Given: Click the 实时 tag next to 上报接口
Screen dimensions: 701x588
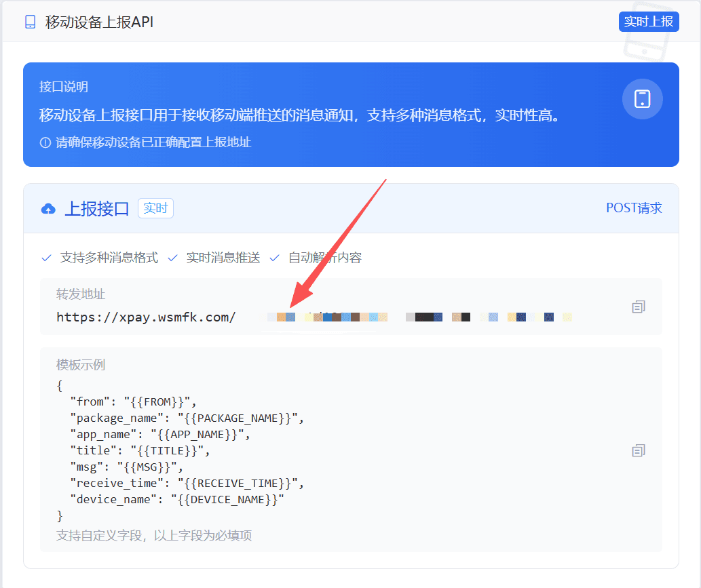Looking at the screenshot, I should [x=155, y=208].
